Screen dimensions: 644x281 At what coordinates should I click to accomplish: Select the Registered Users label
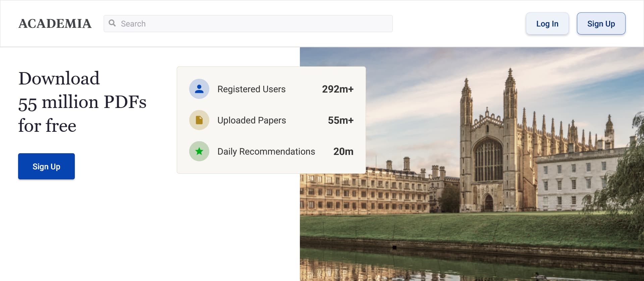pos(251,89)
